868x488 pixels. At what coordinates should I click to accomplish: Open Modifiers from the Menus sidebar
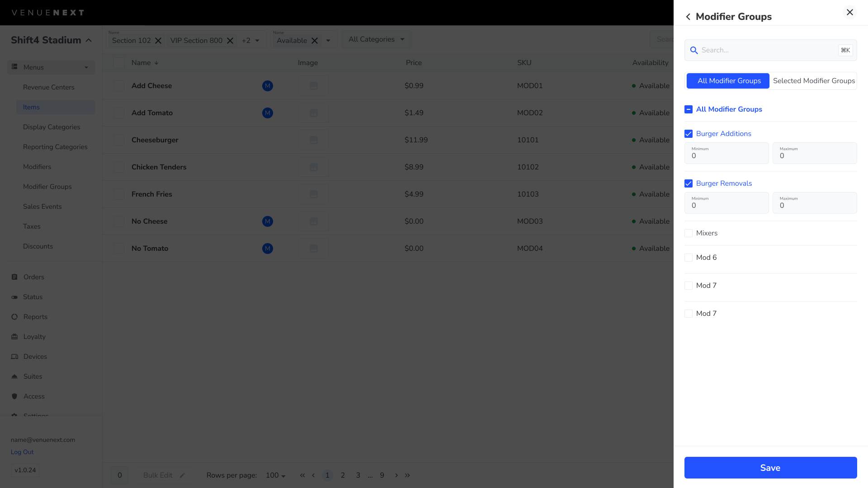point(37,167)
